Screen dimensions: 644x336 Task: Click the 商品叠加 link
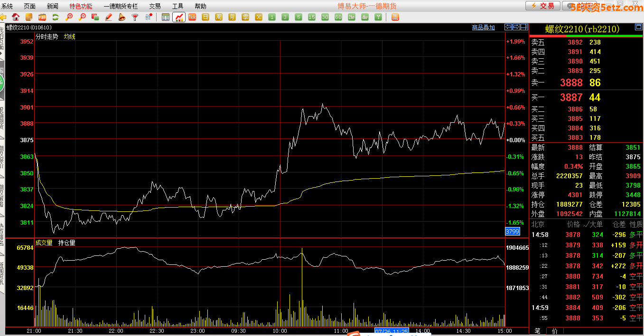pos(483,27)
